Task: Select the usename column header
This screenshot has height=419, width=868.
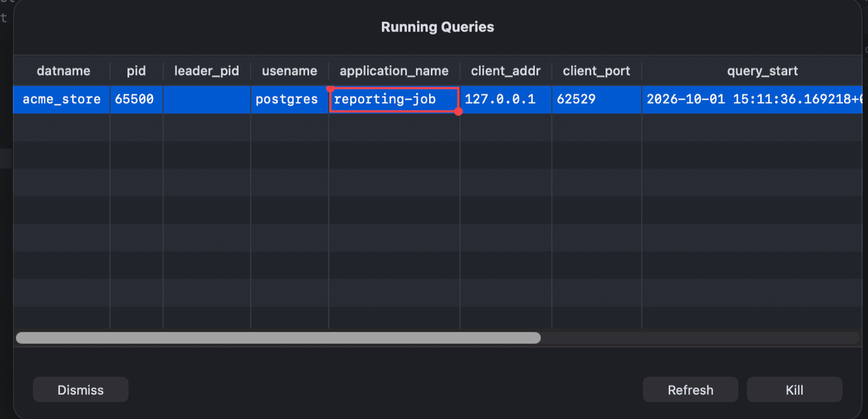Action: point(290,71)
